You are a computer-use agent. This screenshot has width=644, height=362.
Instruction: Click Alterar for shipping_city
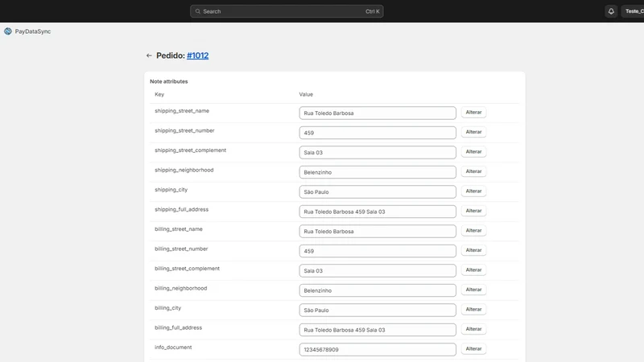point(473,191)
